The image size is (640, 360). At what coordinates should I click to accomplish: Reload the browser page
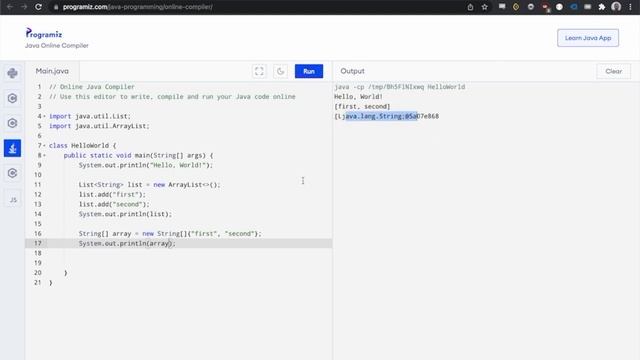click(38, 7)
